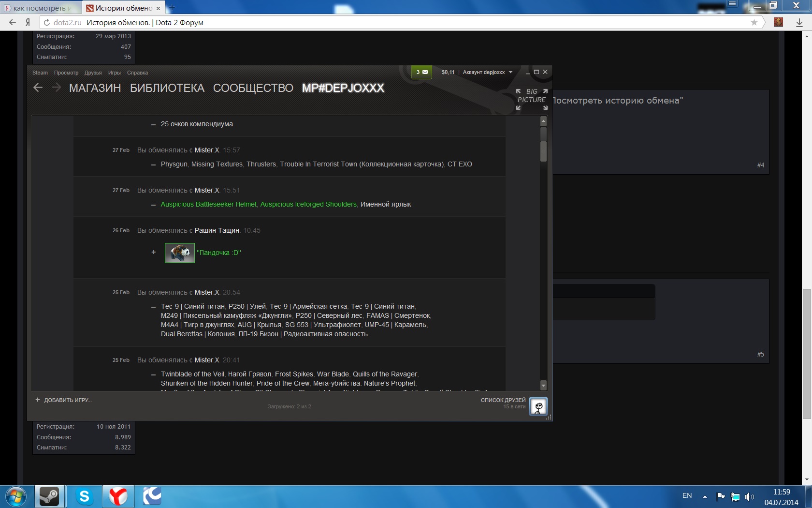Show hidden tray icons arrow
Viewport: 812px width, 508px height.
point(705,496)
